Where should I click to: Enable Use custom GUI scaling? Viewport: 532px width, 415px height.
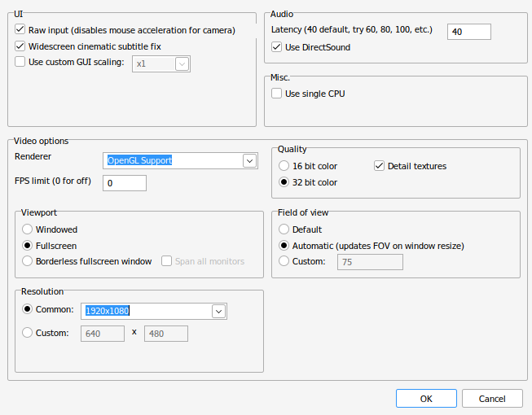click(x=20, y=62)
